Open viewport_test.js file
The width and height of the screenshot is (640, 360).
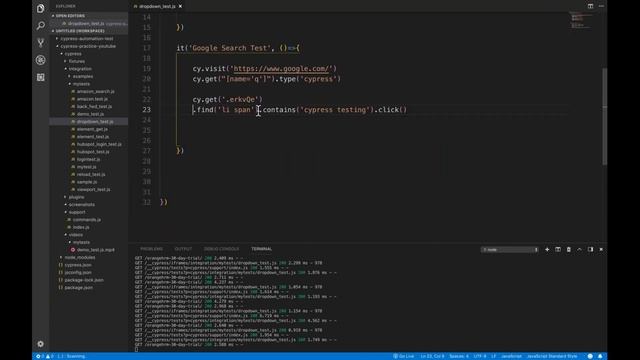pos(93,189)
